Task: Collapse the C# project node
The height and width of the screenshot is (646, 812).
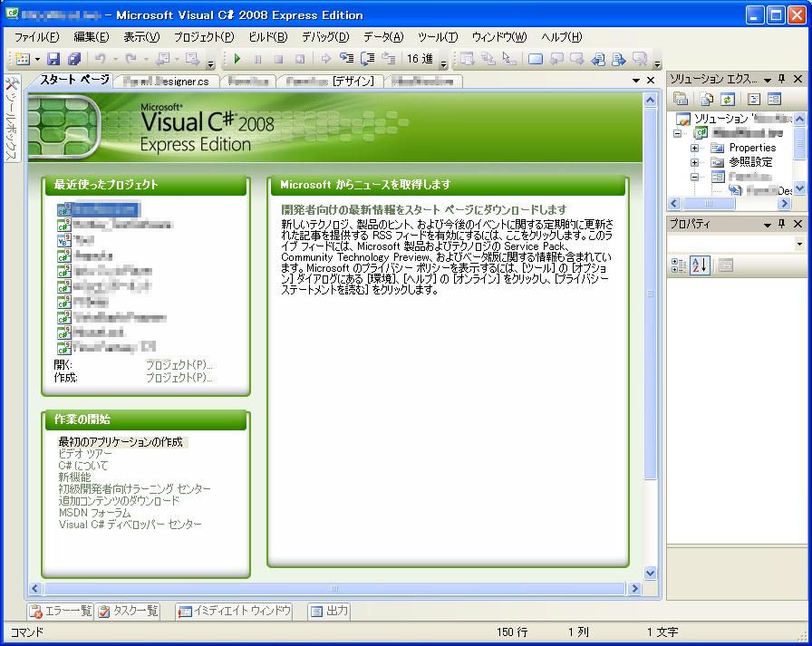Action: point(677,133)
